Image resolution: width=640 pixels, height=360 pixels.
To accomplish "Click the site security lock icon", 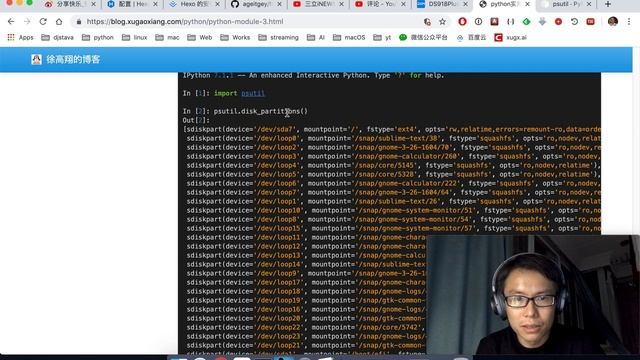I will 79,22.
